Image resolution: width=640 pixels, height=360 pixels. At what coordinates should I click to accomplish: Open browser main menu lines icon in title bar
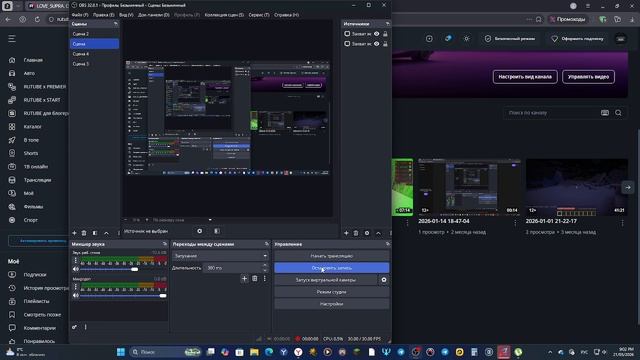(588, 6)
